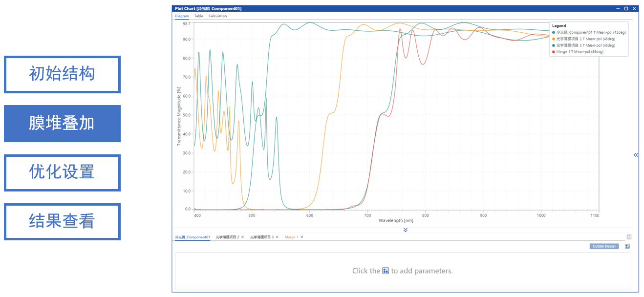
Task: Collapse the panel with the double down chevron
Action: (405, 230)
